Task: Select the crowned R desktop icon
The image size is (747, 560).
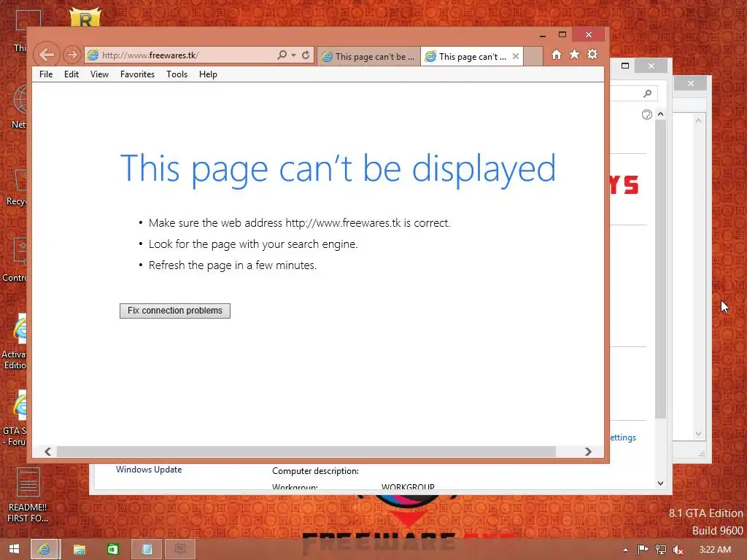Action: pos(86,17)
